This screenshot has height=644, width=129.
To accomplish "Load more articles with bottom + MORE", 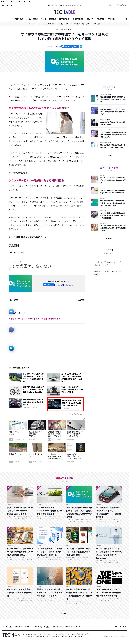I will [65, 614].
